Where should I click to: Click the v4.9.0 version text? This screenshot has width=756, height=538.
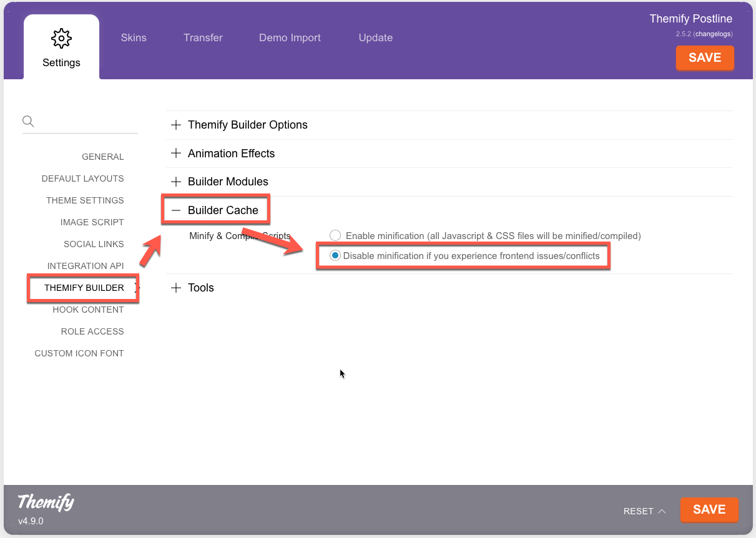tap(31, 521)
